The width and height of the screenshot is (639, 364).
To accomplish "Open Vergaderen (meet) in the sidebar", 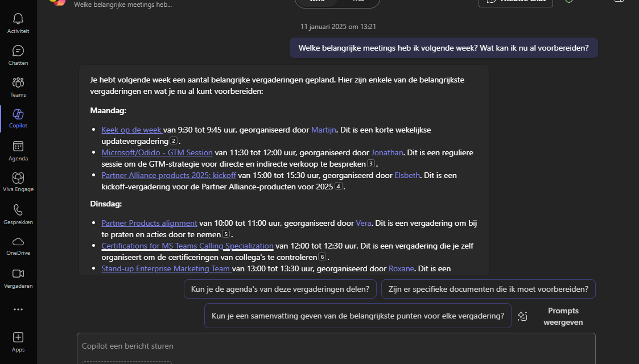I will click(x=18, y=279).
